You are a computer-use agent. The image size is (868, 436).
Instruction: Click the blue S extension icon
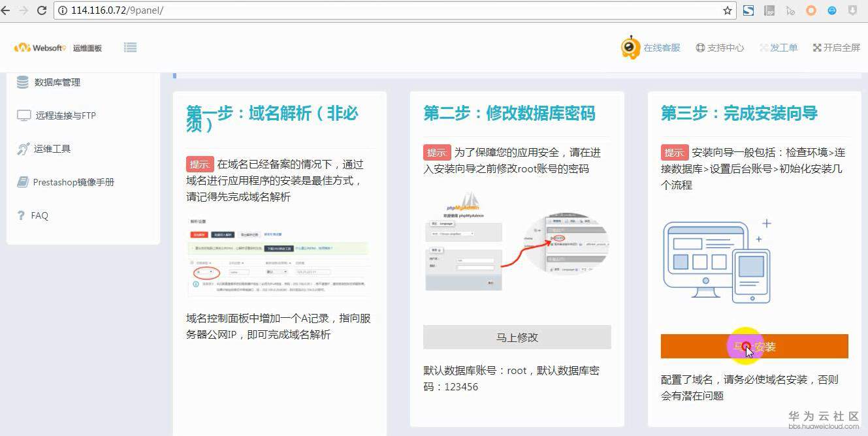[748, 10]
